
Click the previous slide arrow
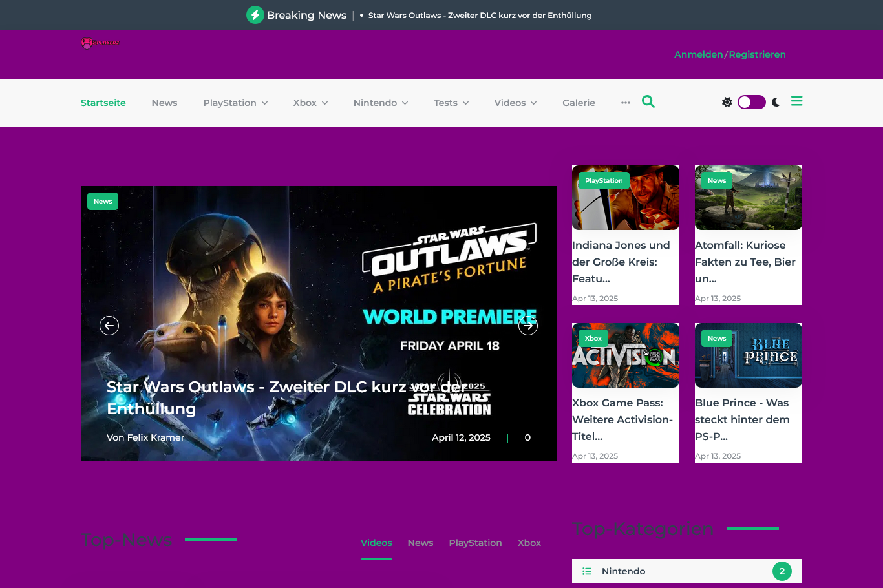click(x=109, y=326)
